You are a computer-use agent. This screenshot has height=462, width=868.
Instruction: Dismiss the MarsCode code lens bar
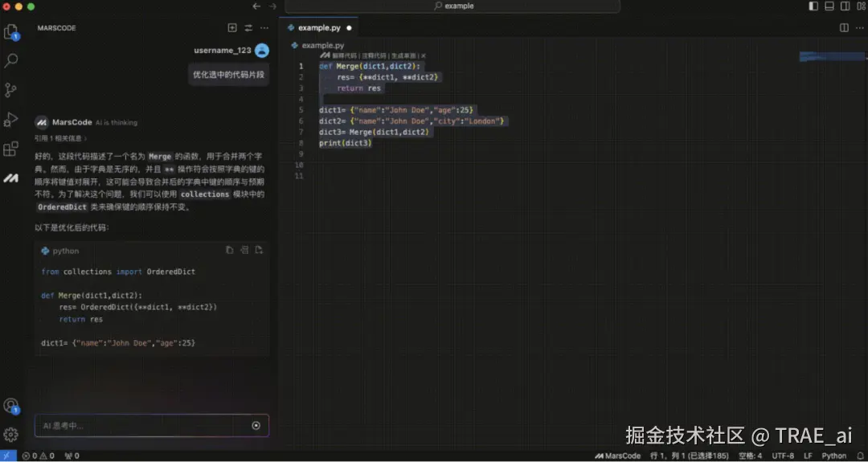pos(424,56)
